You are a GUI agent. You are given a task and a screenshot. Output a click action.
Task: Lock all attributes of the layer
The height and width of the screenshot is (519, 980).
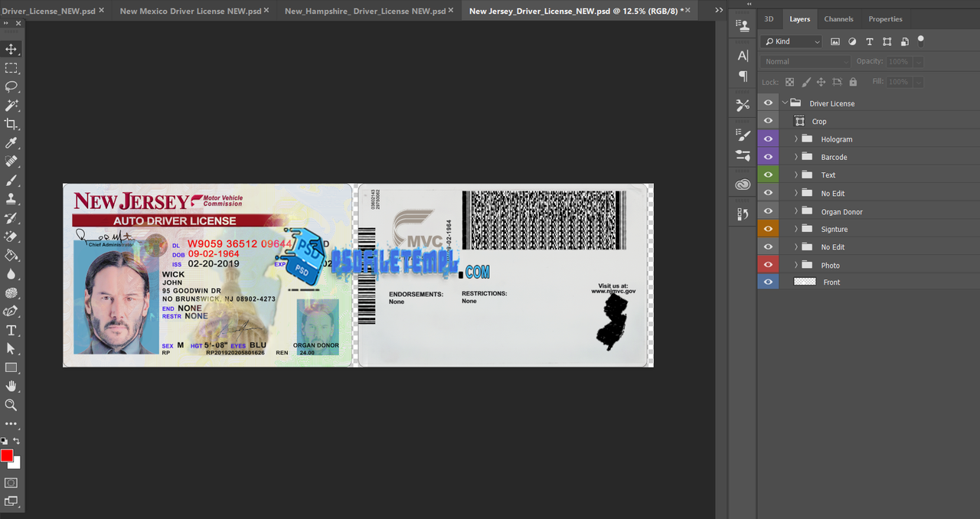pos(854,82)
